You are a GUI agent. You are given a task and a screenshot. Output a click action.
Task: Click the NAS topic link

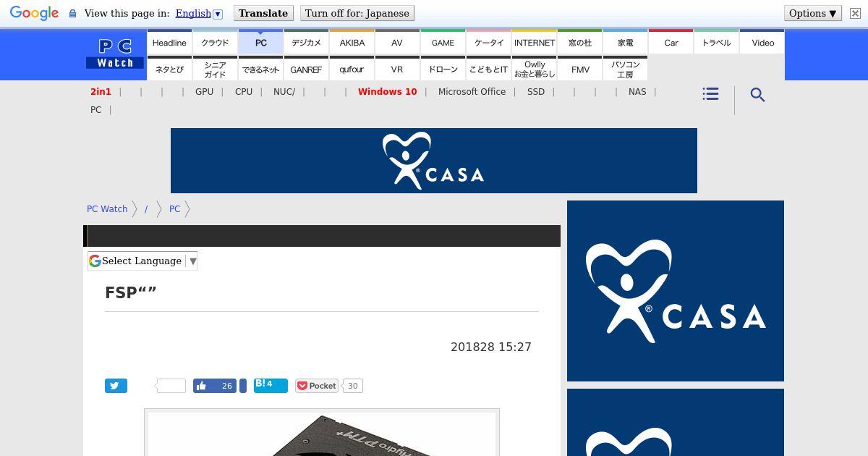click(x=637, y=92)
